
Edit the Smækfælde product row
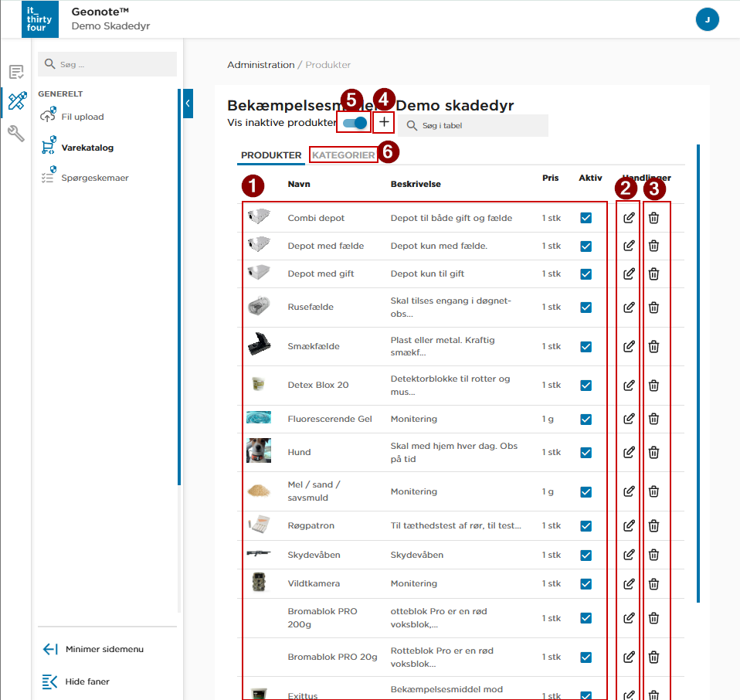pyautogui.click(x=629, y=347)
